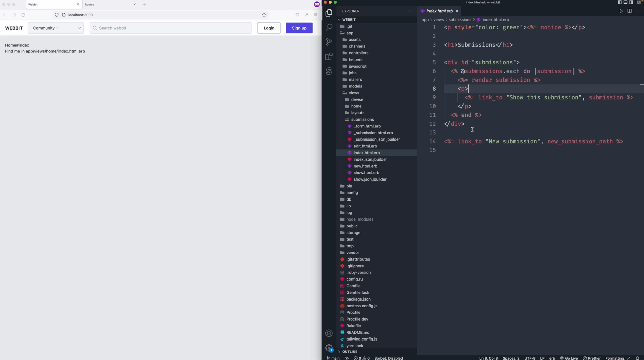Click views in the editor breadcrumb
644x360 pixels.
438,19
